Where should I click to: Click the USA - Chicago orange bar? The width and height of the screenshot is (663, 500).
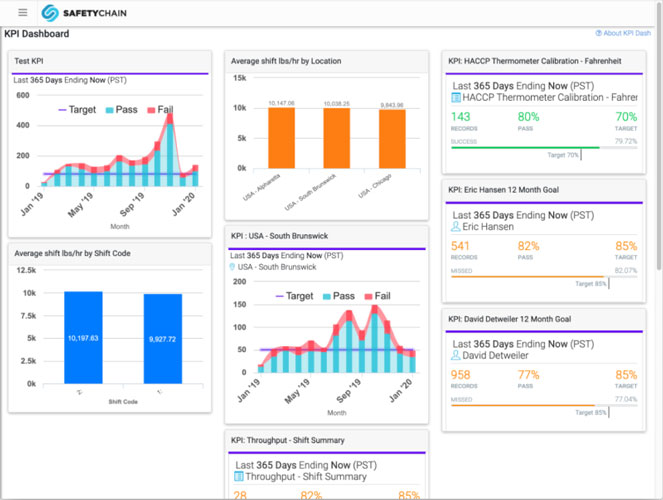pos(392,139)
